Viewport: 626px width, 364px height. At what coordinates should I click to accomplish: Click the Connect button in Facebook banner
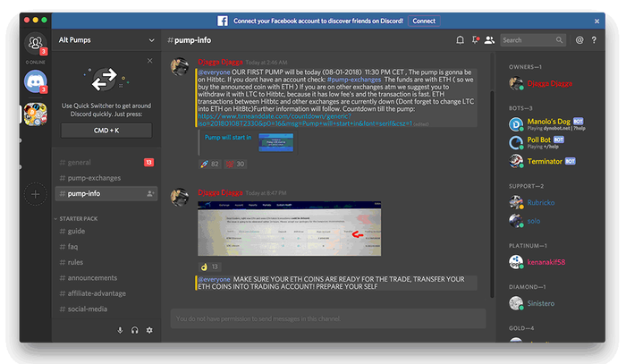coord(424,21)
